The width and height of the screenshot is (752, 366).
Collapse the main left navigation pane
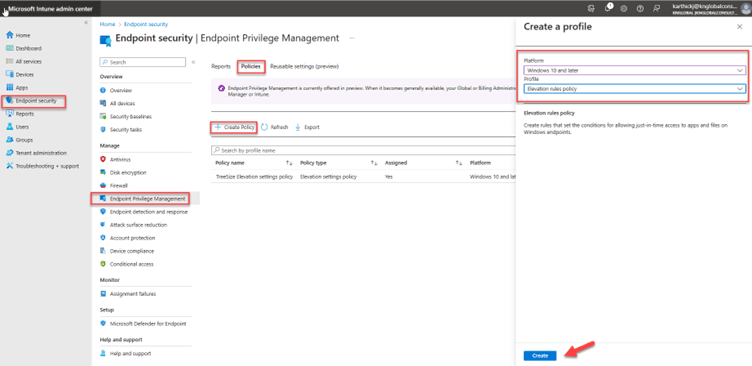[86, 23]
